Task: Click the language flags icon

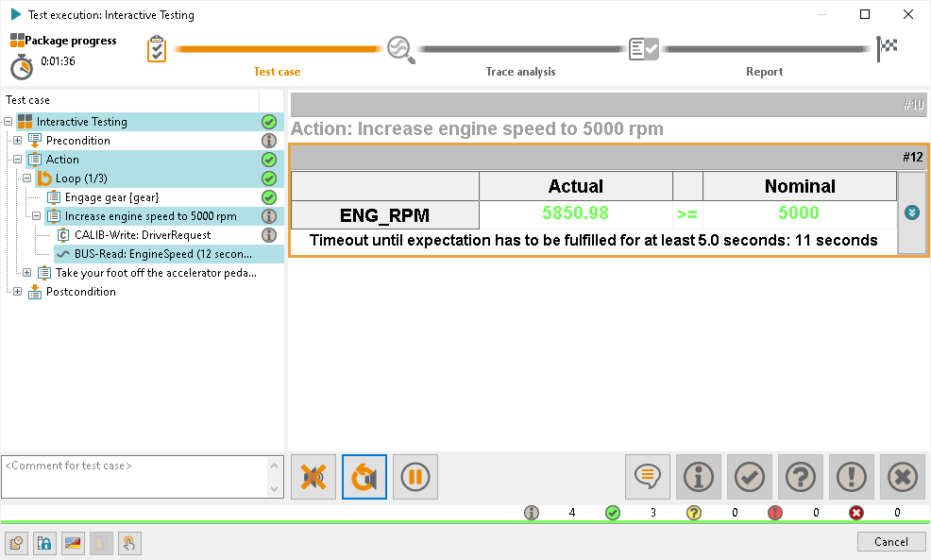Action: point(73,543)
